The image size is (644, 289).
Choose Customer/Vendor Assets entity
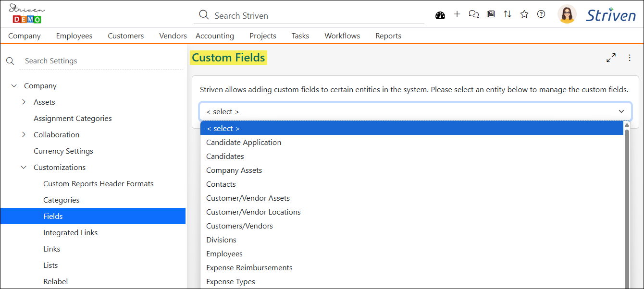(x=412, y=198)
